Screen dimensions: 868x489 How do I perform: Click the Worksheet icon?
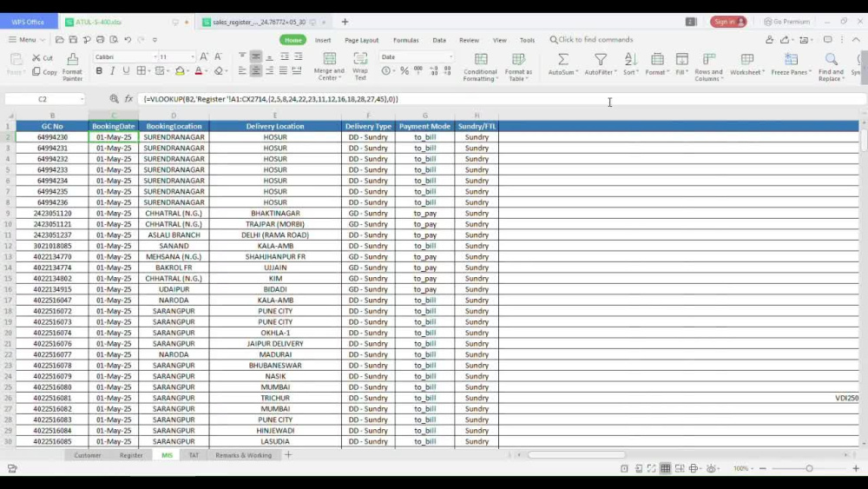pyautogui.click(x=747, y=59)
